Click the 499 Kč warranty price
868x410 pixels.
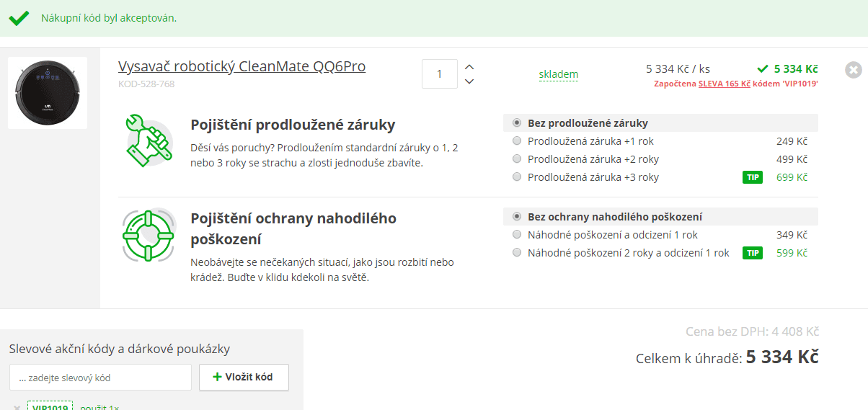[792, 159]
